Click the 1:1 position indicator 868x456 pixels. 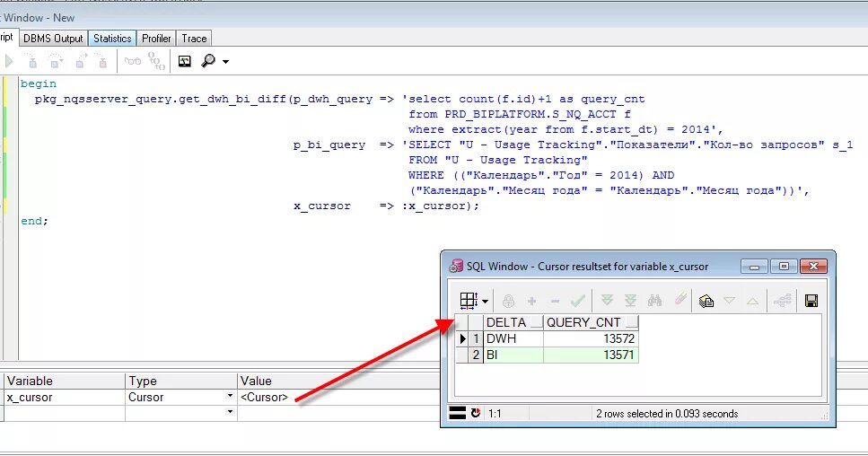tap(495, 414)
